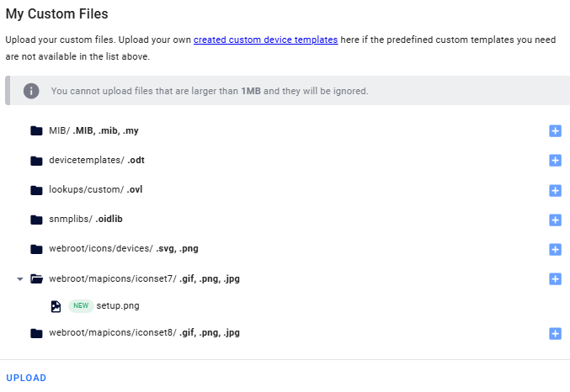Select the webroot/mapicons/iconset8/ tree row

click(x=144, y=333)
